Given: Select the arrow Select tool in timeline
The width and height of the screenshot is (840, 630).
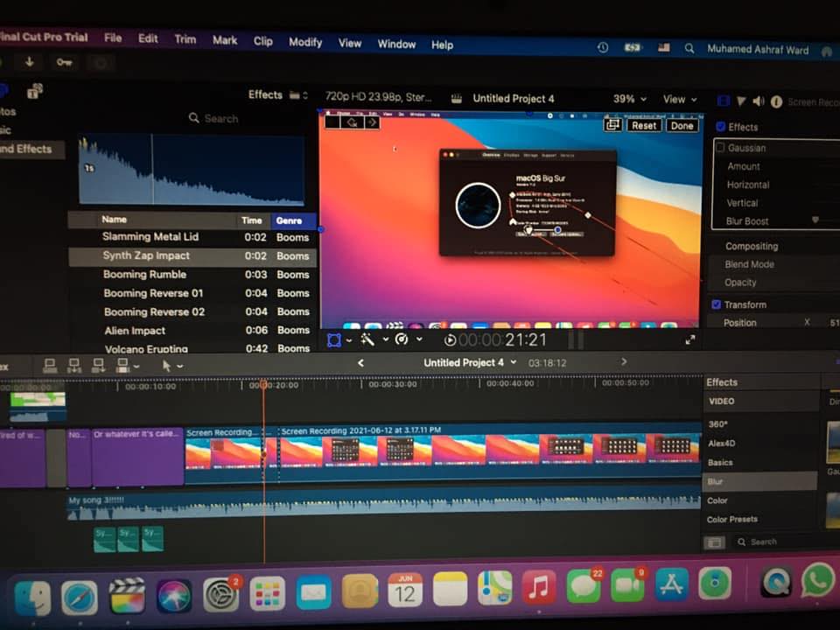Looking at the screenshot, I should [x=166, y=366].
